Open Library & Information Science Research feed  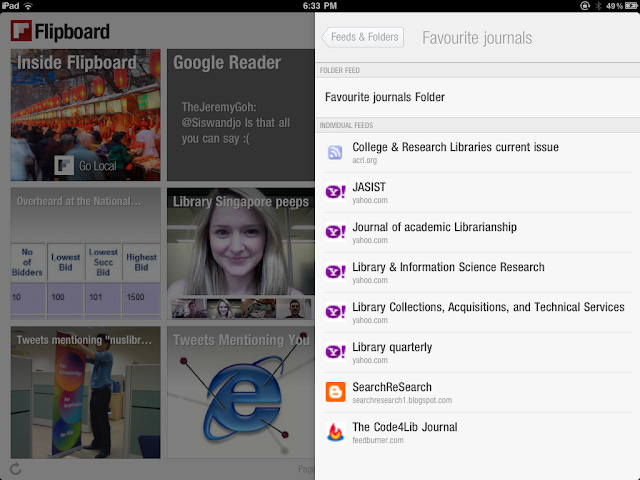[x=478, y=273]
